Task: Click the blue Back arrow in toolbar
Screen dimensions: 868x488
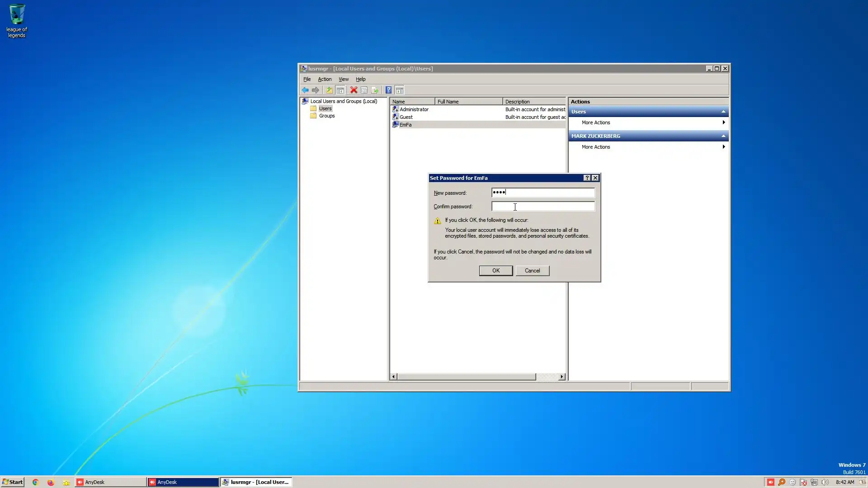Action: pyautogui.click(x=305, y=90)
